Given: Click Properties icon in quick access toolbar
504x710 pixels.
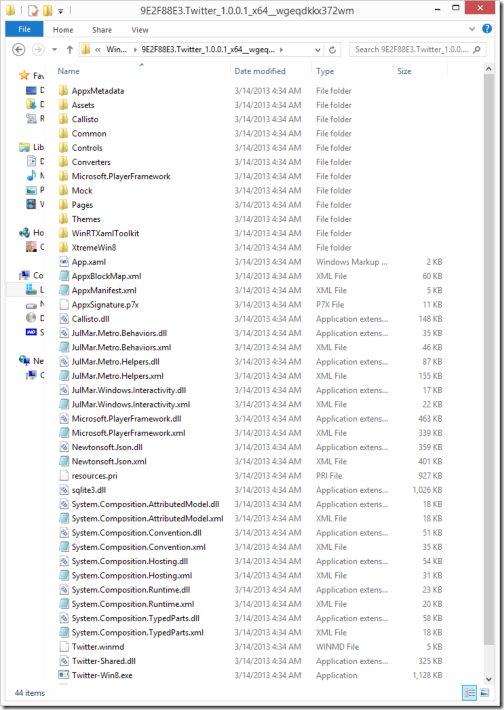Looking at the screenshot, I should pos(33,10).
